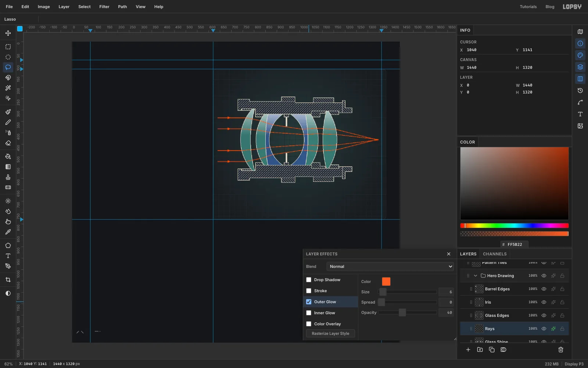Image resolution: width=588 pixels, height=368 pixels.
Task: Select the Eyedropper tool
Action: (8, 232)
